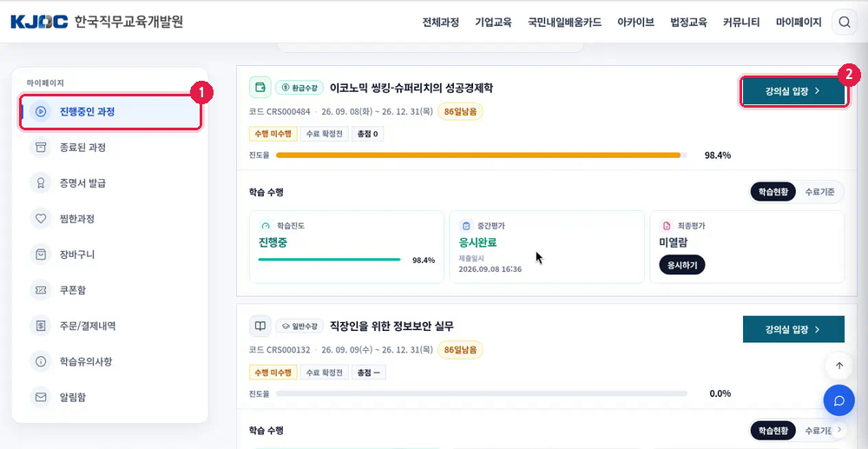Viewport: 868px width, 449px height.
Task: Click 수행 미수행 tag on 이코노믹 씽킹 course
Action: point(273,134)
